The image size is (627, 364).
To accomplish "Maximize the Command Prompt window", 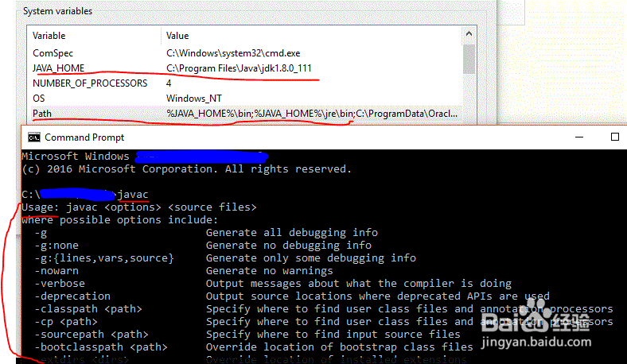I will point(615,137).
